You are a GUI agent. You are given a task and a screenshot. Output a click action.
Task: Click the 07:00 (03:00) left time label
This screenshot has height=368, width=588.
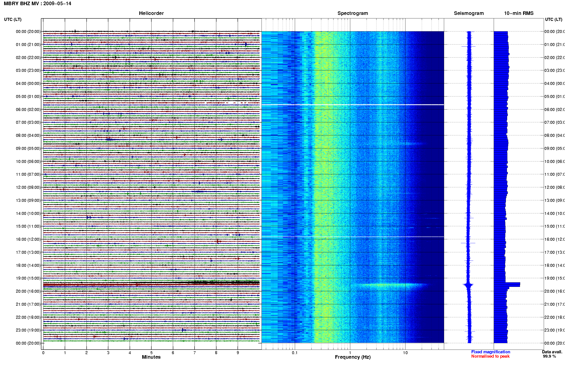(28, 122)
